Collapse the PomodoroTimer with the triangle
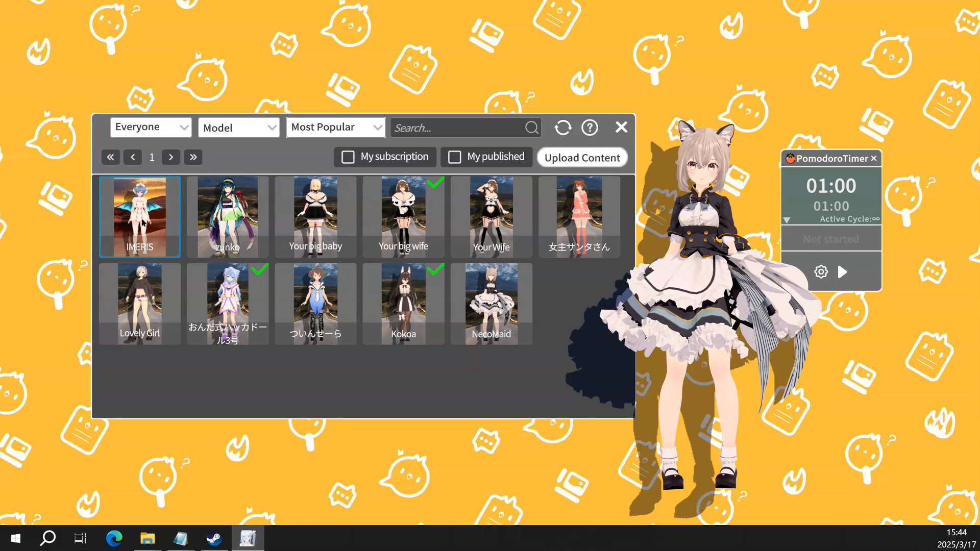 tap(787, 220)
